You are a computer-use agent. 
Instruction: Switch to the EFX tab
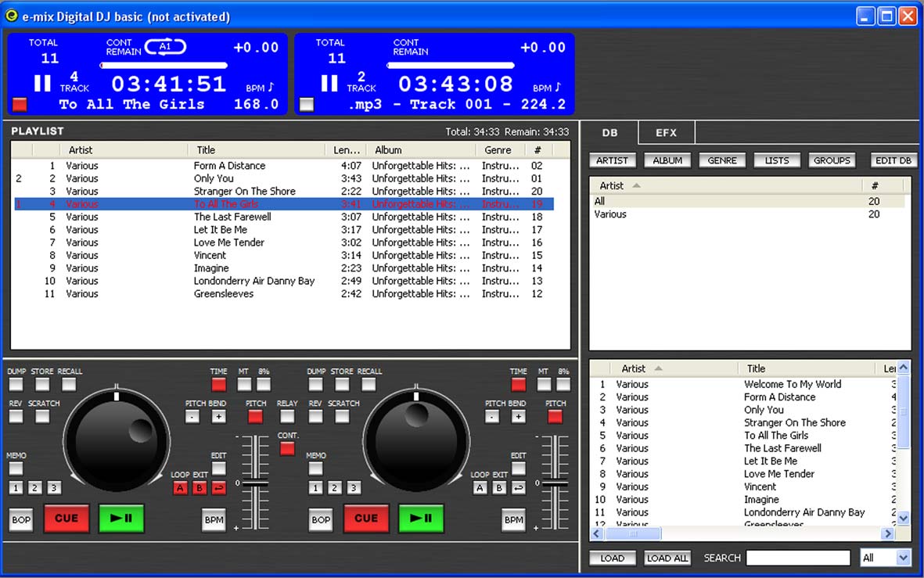(x=667, y=132)
